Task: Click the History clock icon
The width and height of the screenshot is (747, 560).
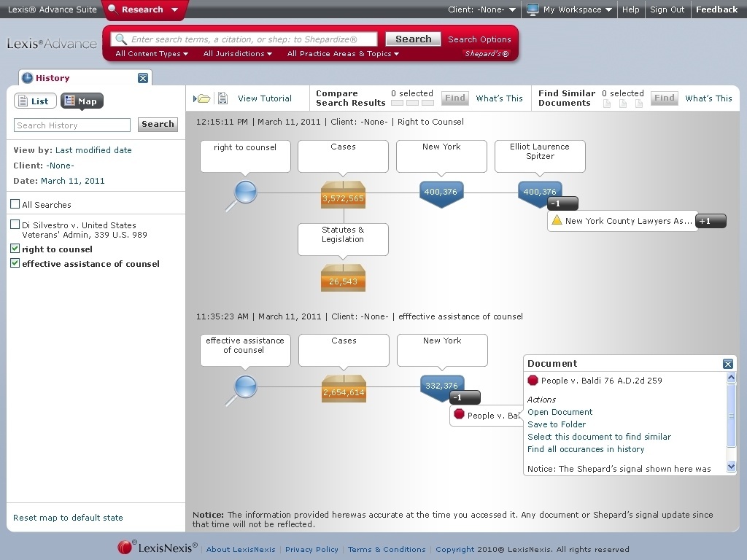Action: tap(27, 77)
